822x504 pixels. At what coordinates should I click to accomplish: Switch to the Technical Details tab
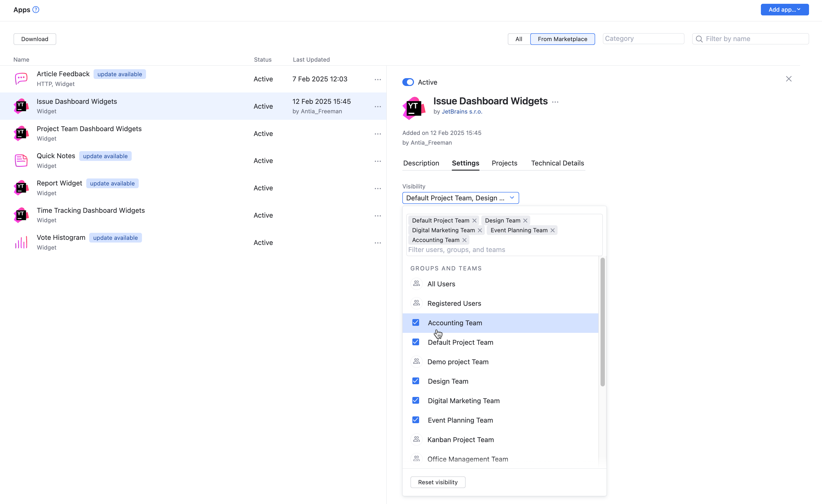pyautogui.click(x=557, y=163)
